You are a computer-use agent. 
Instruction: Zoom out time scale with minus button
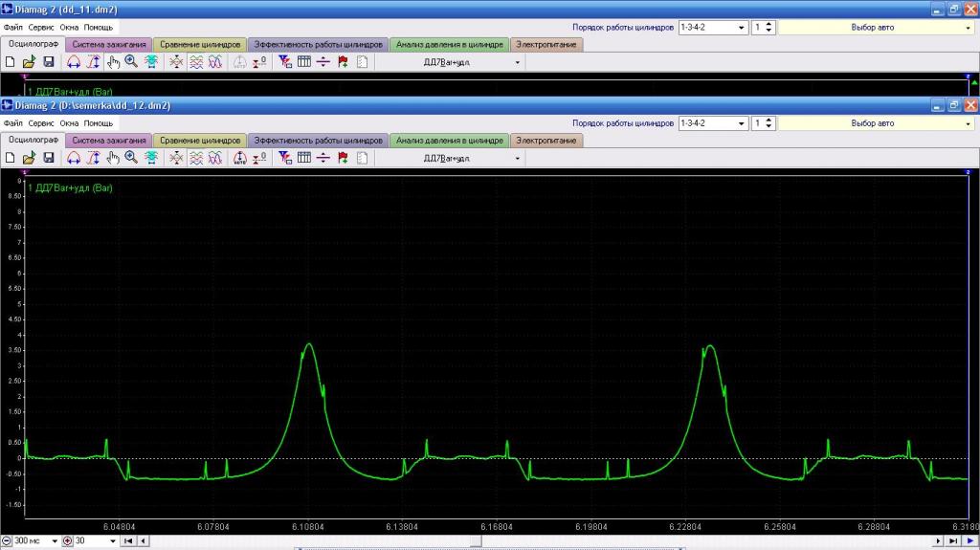click(x=7, y=540)
